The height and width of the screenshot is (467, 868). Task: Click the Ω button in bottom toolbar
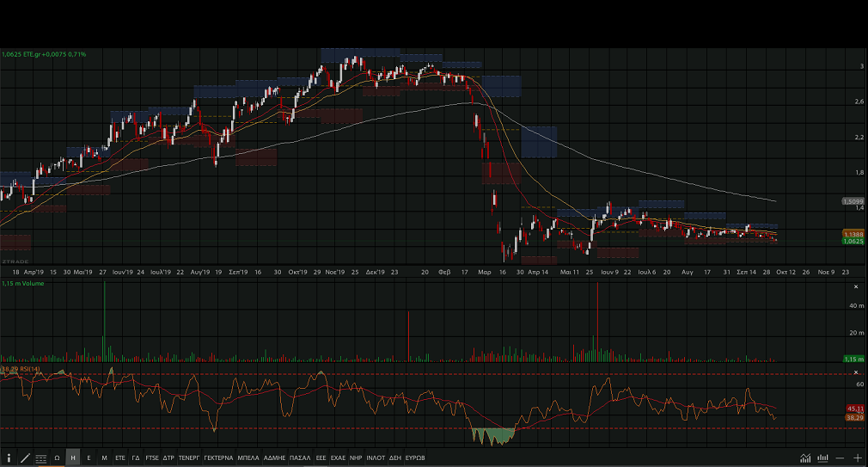pyautogui.click(x=58, y=458)
